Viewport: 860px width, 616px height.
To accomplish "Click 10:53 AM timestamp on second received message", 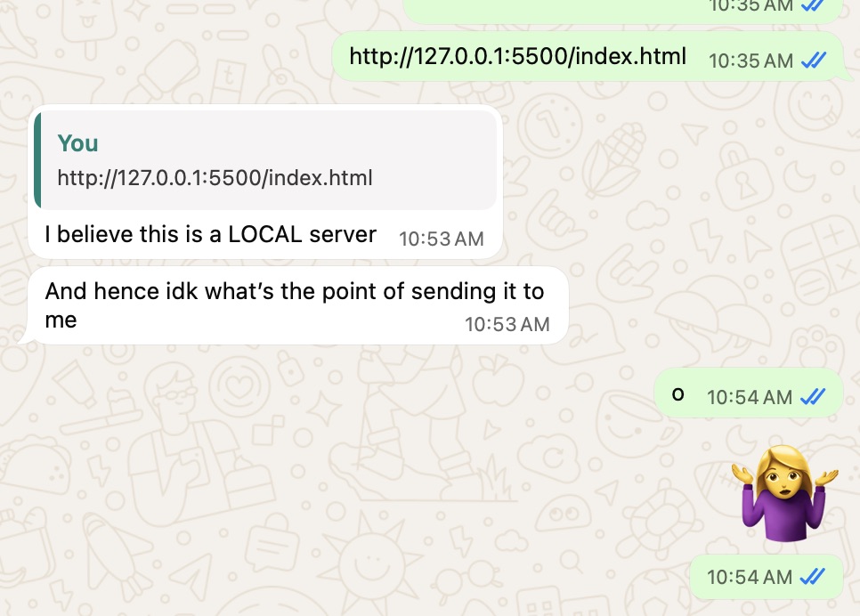I will 507,324.
